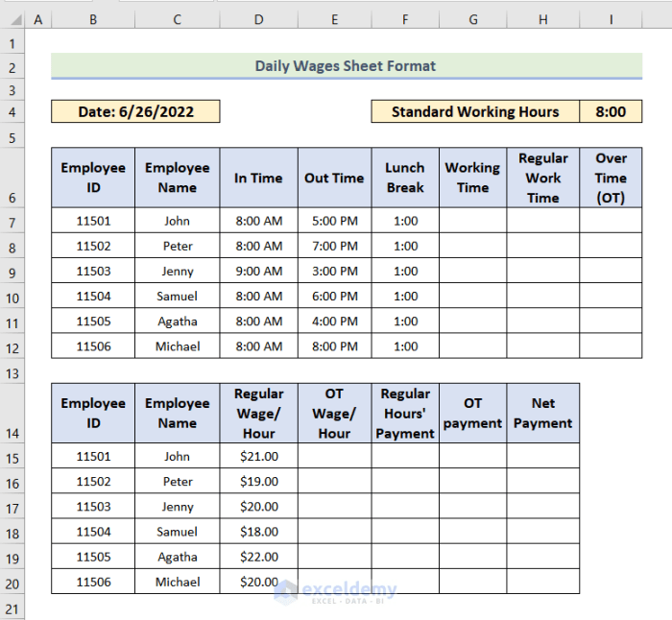672x620 pixels.
Task: Click the name Agatha in row 11
Action: [177, 321]
